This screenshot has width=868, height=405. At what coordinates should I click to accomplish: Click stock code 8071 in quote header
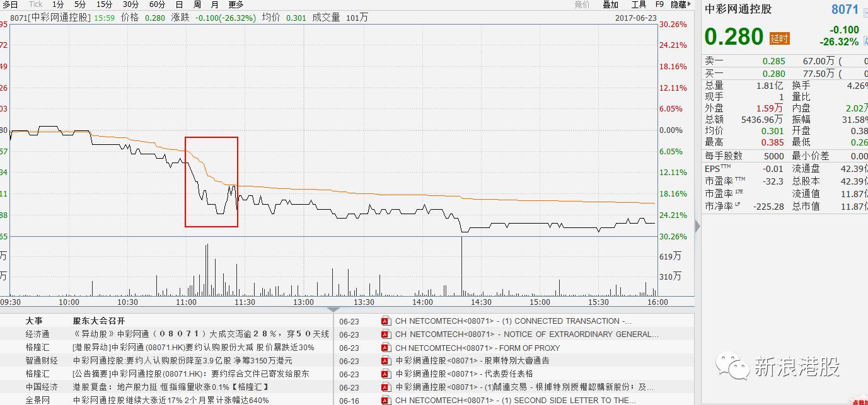click(x=845, y=9)
